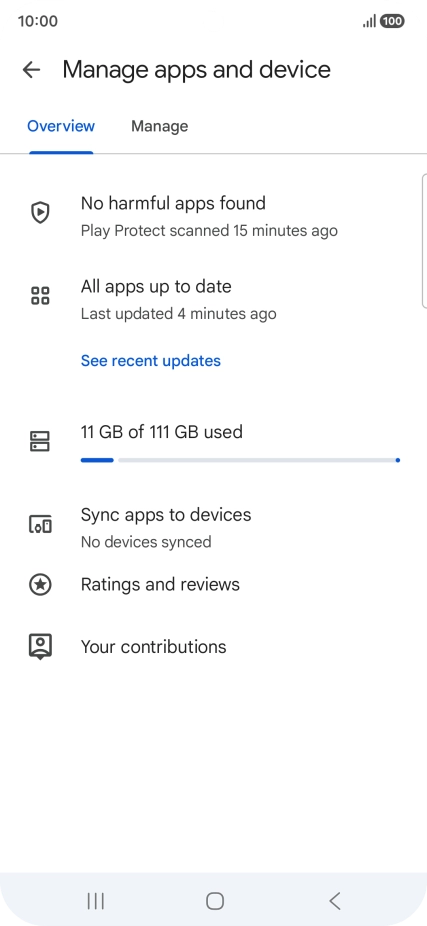The width and height of the screenshot is (427, 926).
Task: Open Your contributions
Action: pos(213,647)
